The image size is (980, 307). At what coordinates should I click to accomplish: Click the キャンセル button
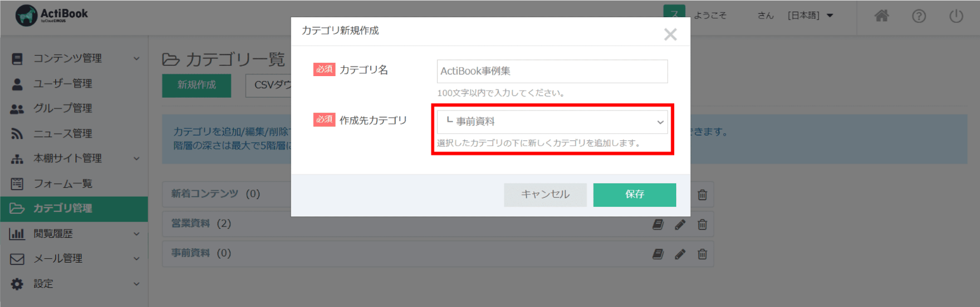tap(545, 195)
